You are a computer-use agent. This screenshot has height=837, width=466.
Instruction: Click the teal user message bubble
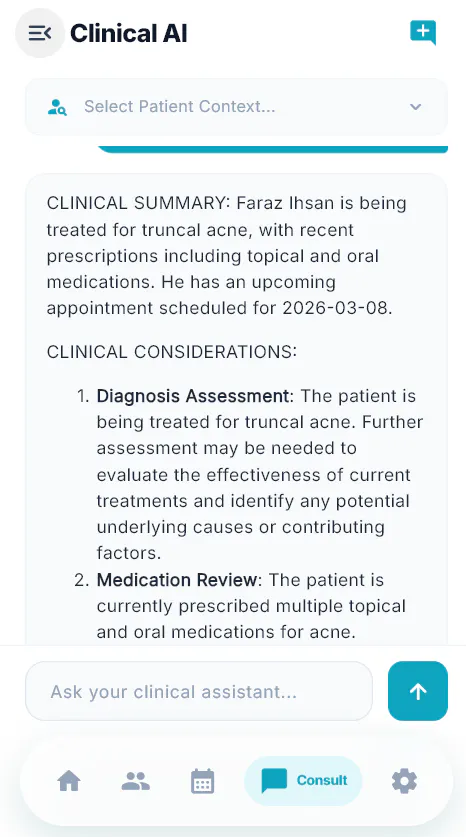tap(272, 149)
